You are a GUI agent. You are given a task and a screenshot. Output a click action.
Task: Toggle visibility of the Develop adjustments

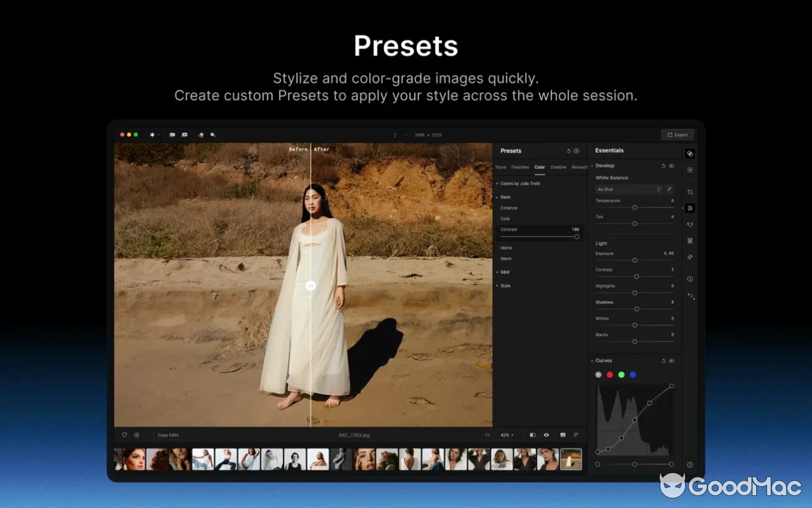click(x=672, y=166)
